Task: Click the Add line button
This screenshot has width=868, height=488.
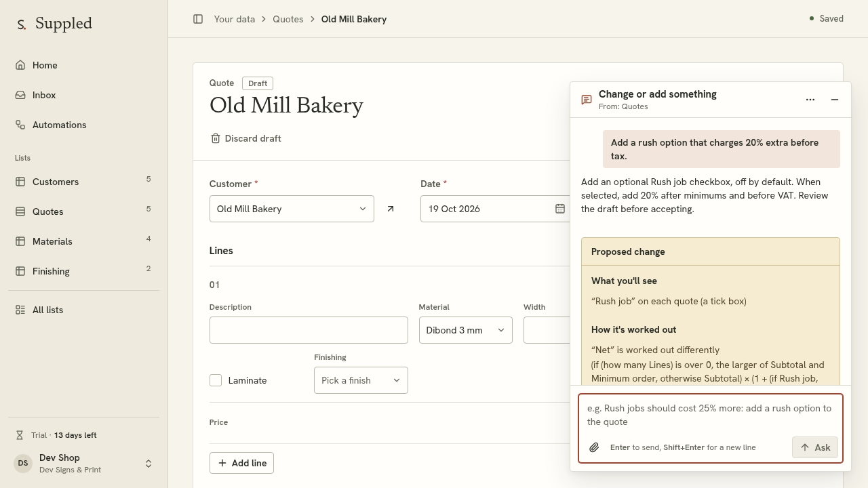Action: coord(241,463)
